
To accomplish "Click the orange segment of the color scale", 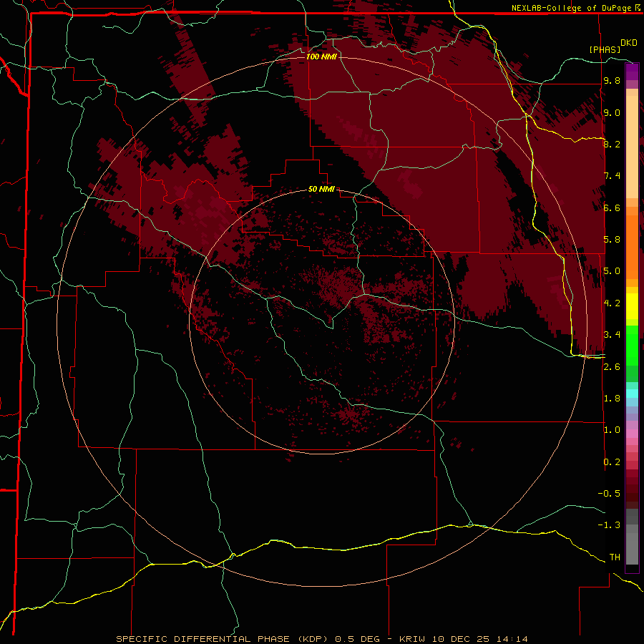I will (x=632, y=246).
